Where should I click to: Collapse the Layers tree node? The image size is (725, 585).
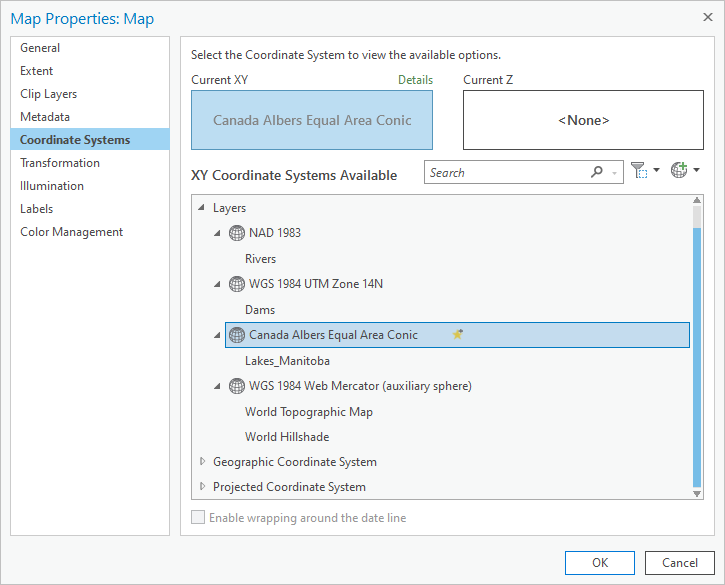coord(202,208)
